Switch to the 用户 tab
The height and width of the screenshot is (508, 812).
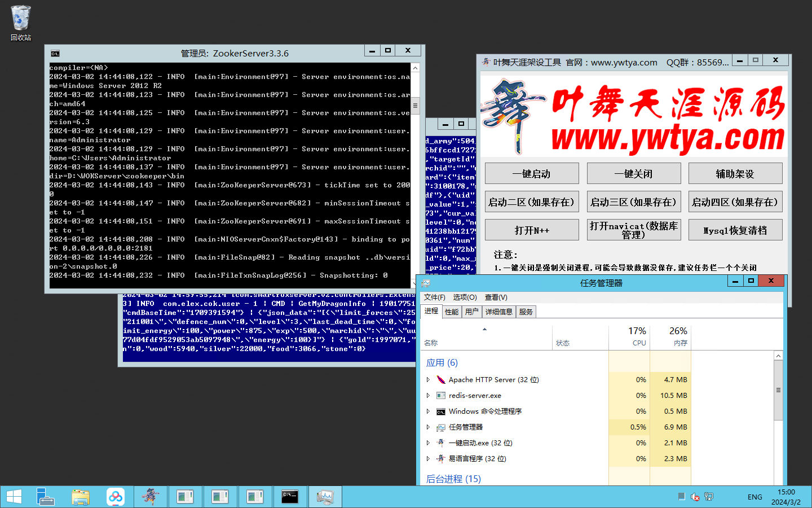(x=472, y=312)
